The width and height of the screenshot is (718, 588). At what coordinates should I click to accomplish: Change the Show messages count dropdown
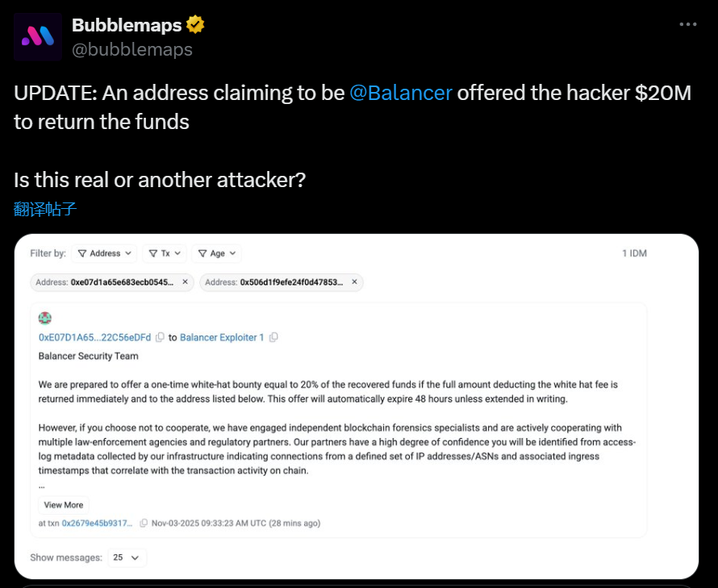[126, 557]
